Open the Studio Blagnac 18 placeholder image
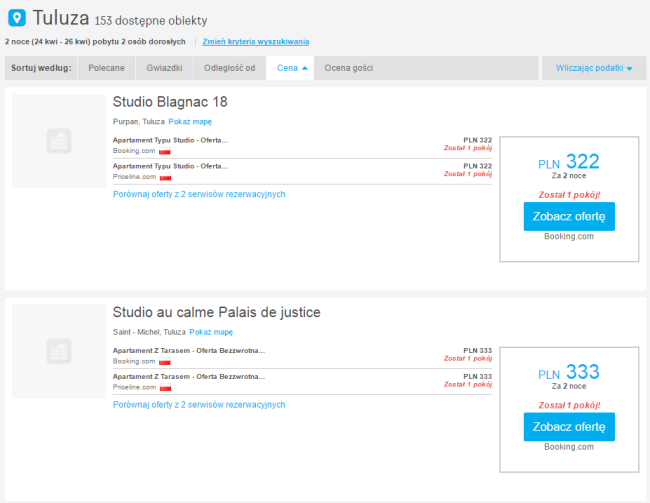The width and height of the screenshot is (650, 503). coord(59,141)
